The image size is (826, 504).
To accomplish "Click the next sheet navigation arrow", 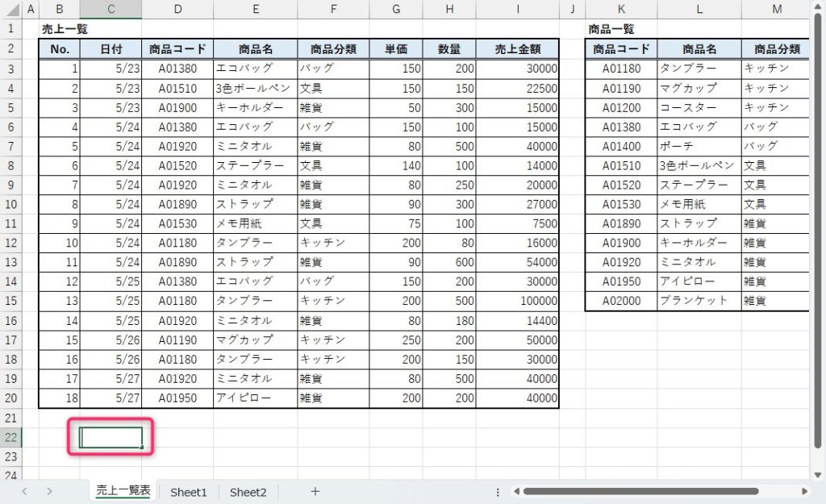I will click(50, 491).
